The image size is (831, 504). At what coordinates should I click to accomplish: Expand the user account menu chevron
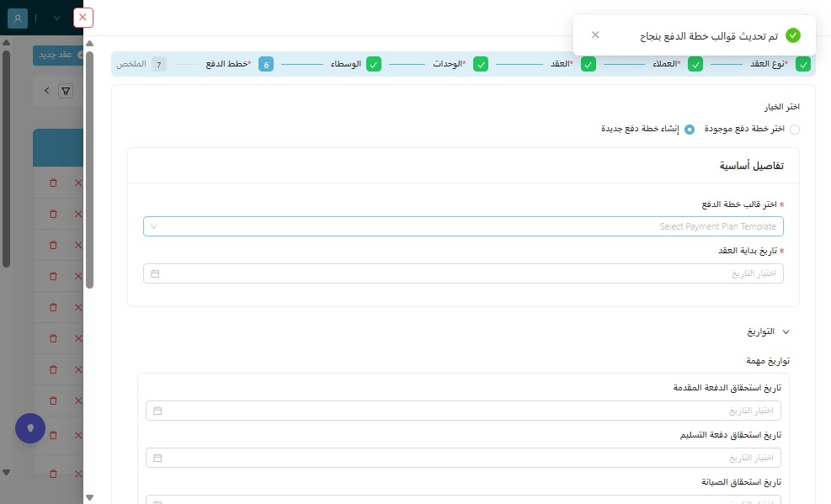[x=56, y=18]
